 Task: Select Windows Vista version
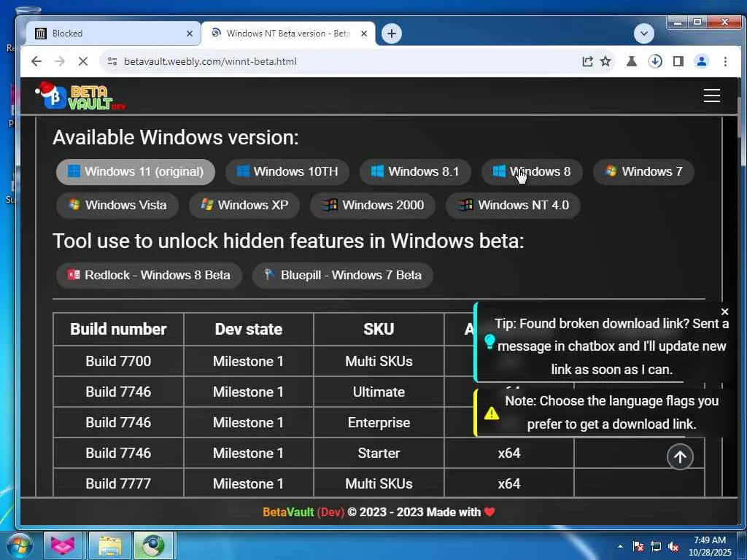coord(117,205)
